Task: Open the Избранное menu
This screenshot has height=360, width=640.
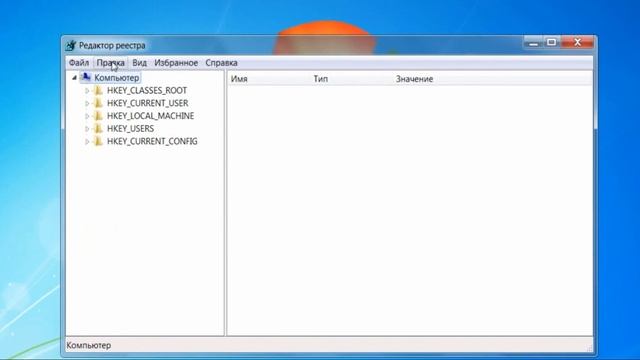Action: [176, 63]
